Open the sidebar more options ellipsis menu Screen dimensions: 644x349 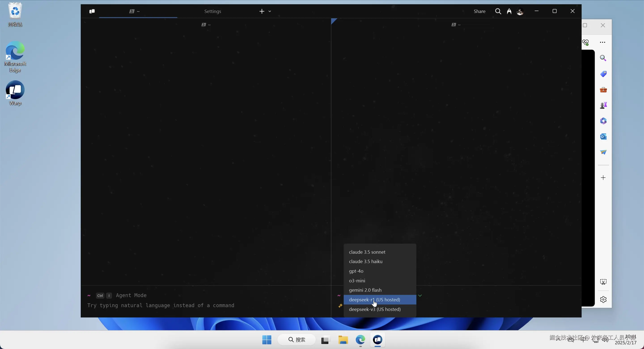(x=602, y=42)
